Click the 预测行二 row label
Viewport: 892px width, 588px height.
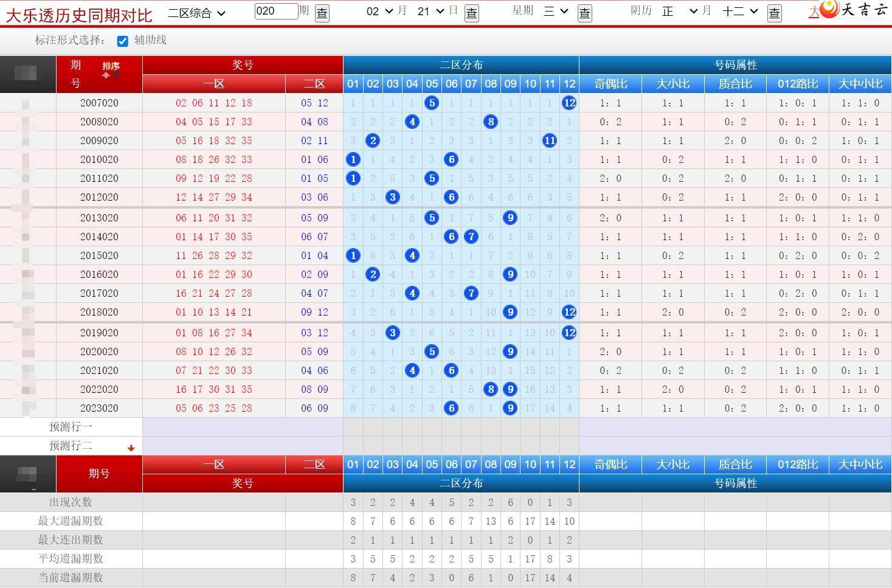pyautogui.click(x=71, y=446)
